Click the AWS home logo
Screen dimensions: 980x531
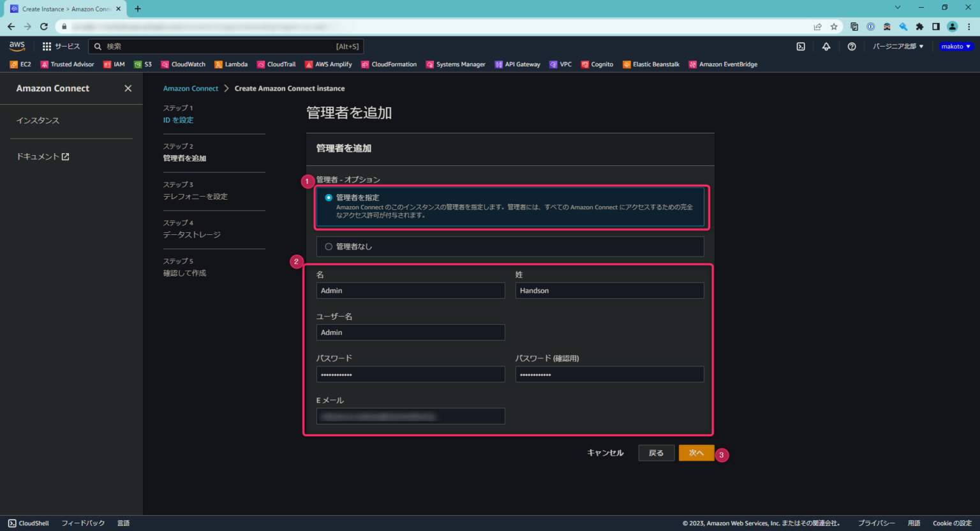[x=17, y=46]
